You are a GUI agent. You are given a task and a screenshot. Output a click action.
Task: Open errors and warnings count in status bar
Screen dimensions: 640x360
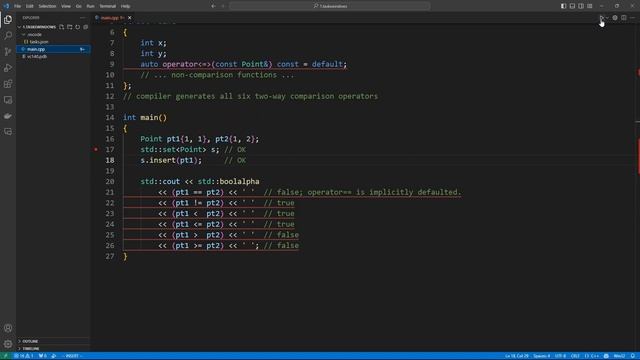[24, 356]
